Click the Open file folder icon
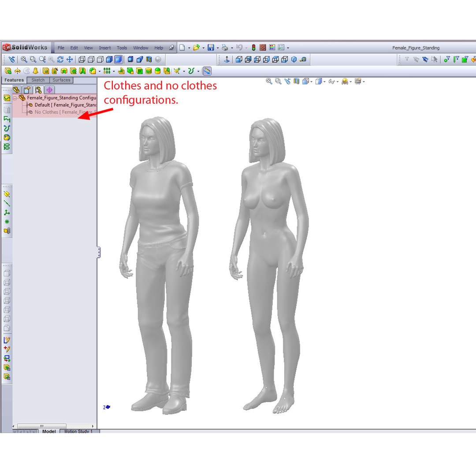This screenshot has height=476, width=476. [x=197, y=48]
